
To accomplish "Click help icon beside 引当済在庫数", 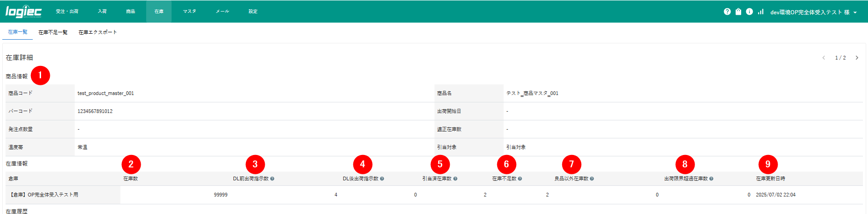I will [x=455, y=179].
